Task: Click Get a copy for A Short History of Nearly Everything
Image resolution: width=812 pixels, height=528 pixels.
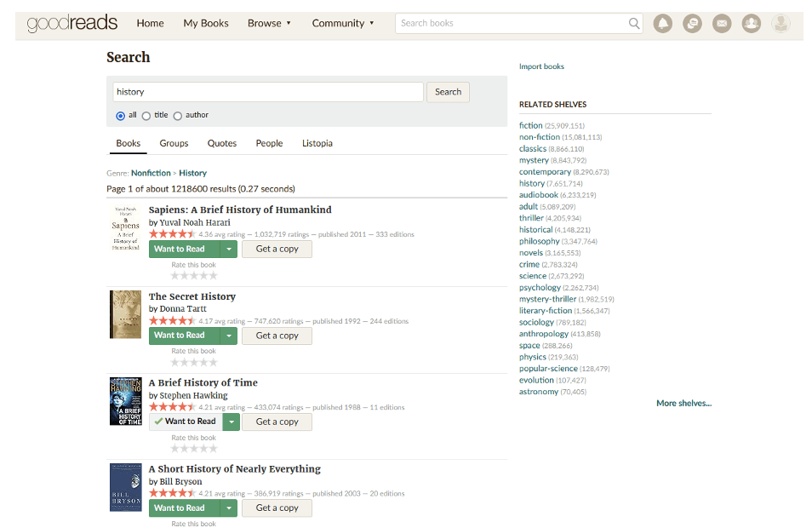Action: (277, 508)
